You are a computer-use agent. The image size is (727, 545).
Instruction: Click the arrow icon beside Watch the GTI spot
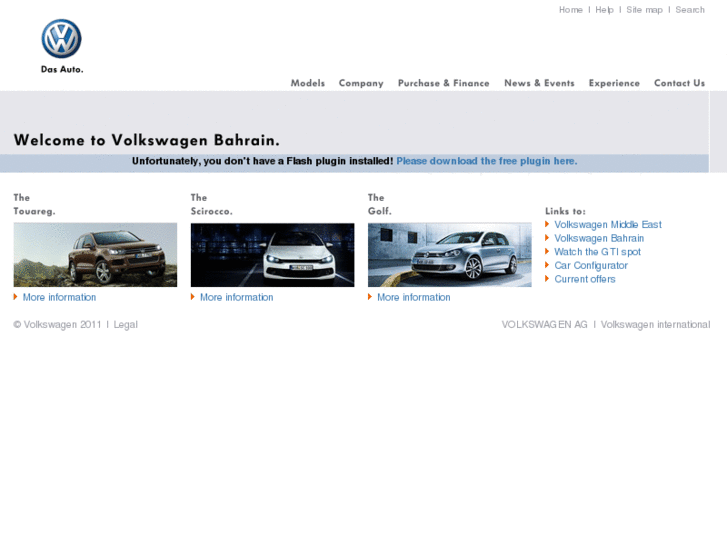pyautogui.click(x=547, y=251)
